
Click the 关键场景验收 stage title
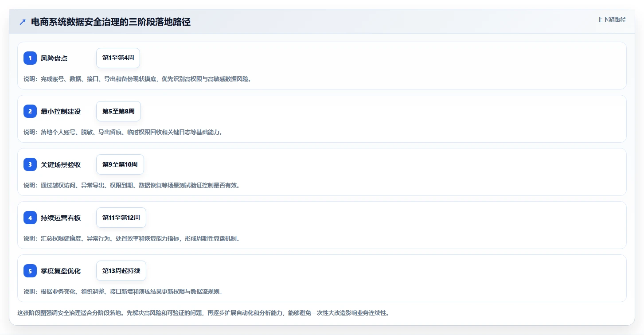(x=61, y=164)
